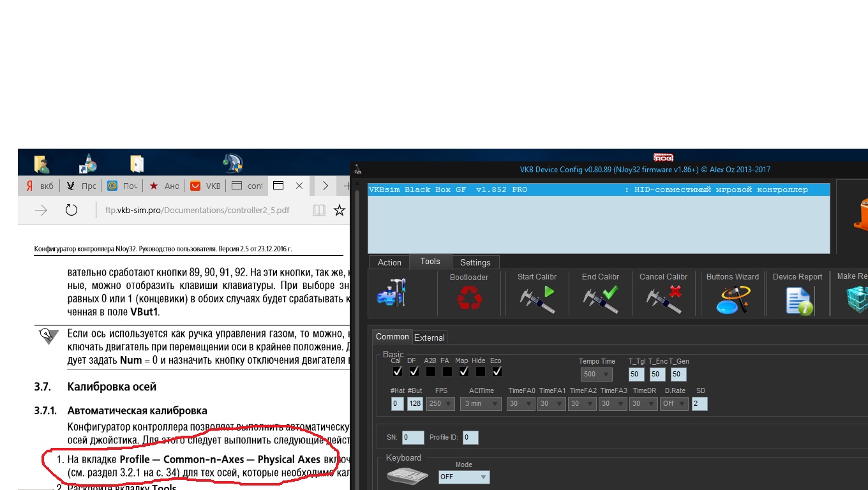Toggle the Eco checkbox

(497, 371)
